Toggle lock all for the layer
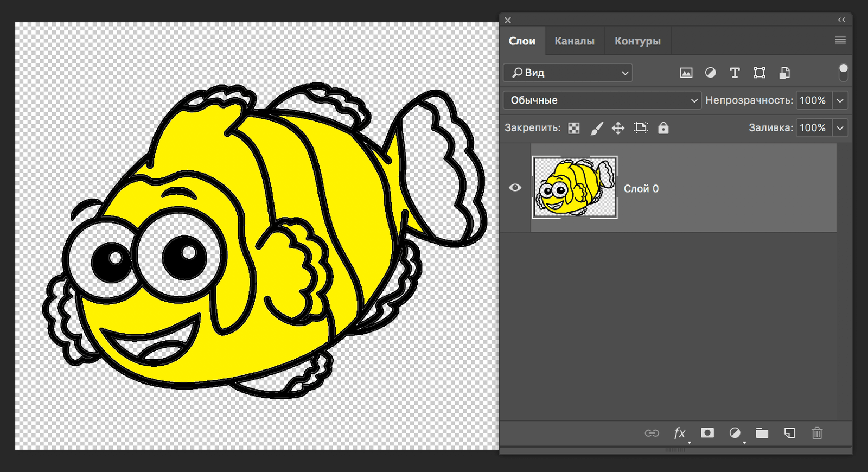This screenshot has width=868, height=472. tap(663, 128)
